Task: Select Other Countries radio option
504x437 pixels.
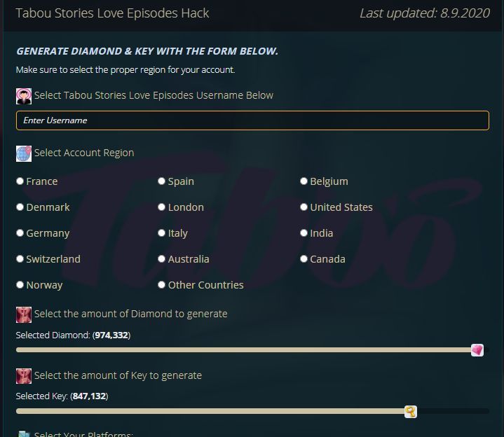Action: tap(161, 285)
